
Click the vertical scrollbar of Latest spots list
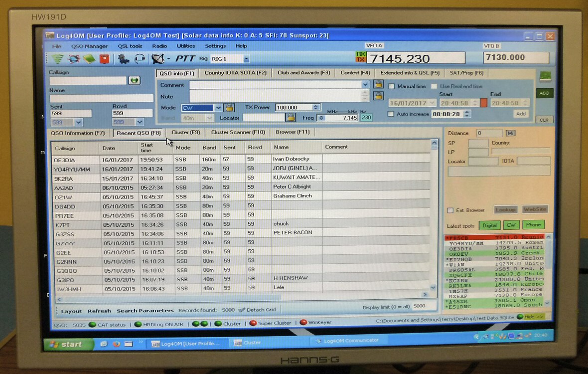[548, 270]
